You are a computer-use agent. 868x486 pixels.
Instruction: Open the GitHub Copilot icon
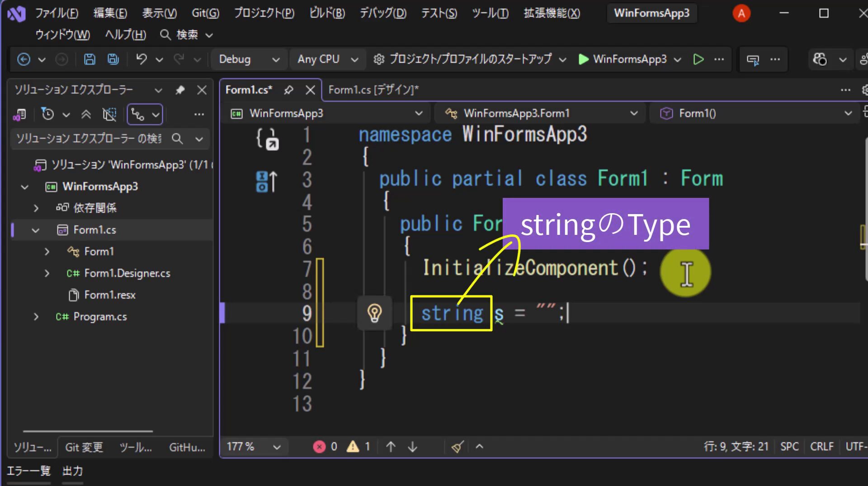coord(820,59)
